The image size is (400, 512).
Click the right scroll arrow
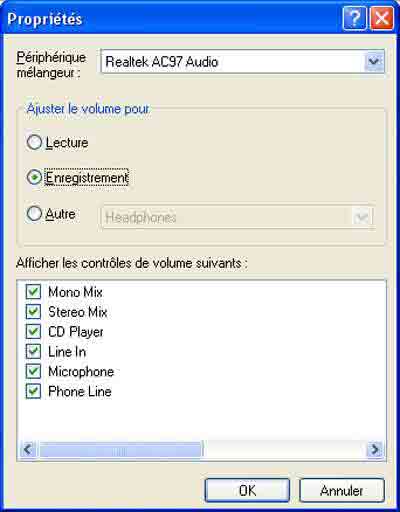click(375, 449)
